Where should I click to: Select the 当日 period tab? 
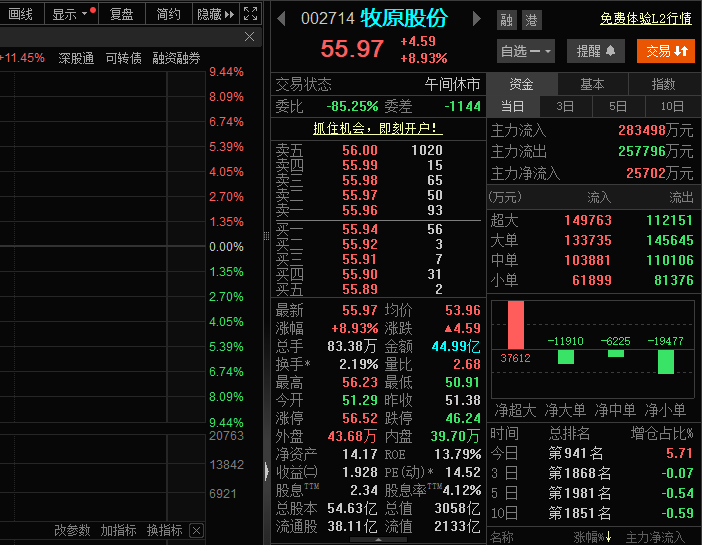[513, 106]
